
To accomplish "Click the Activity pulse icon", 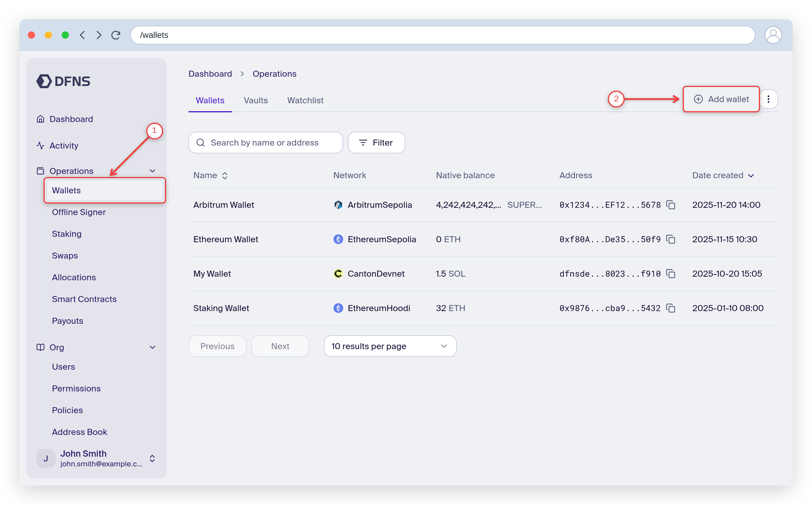I will coord(40,146).
